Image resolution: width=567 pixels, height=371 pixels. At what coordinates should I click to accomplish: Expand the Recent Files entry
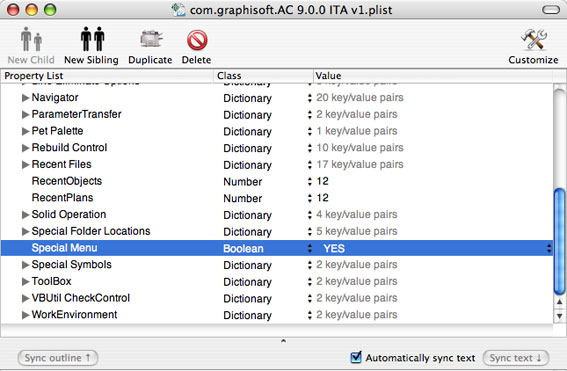point(25,165)
